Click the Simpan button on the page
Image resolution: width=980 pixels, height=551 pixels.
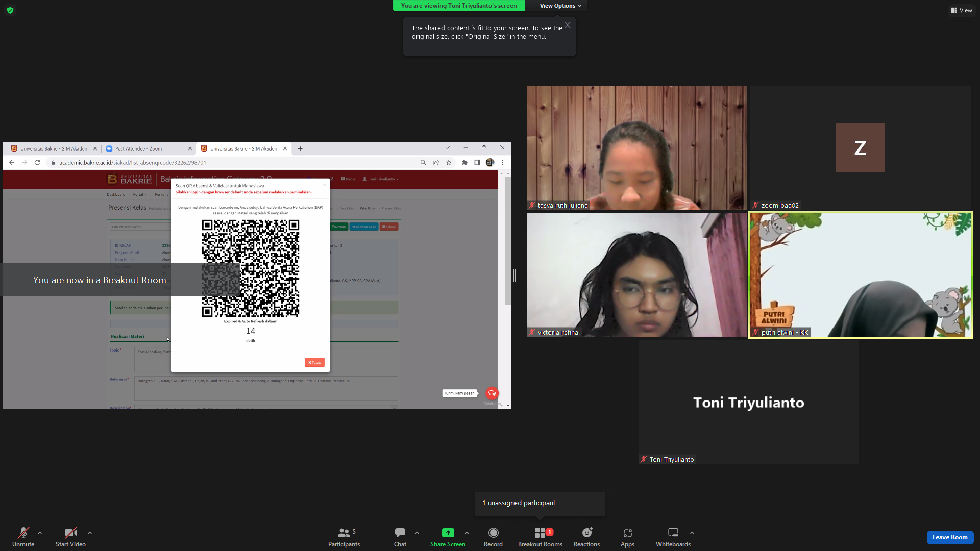(x=338, y=227)
